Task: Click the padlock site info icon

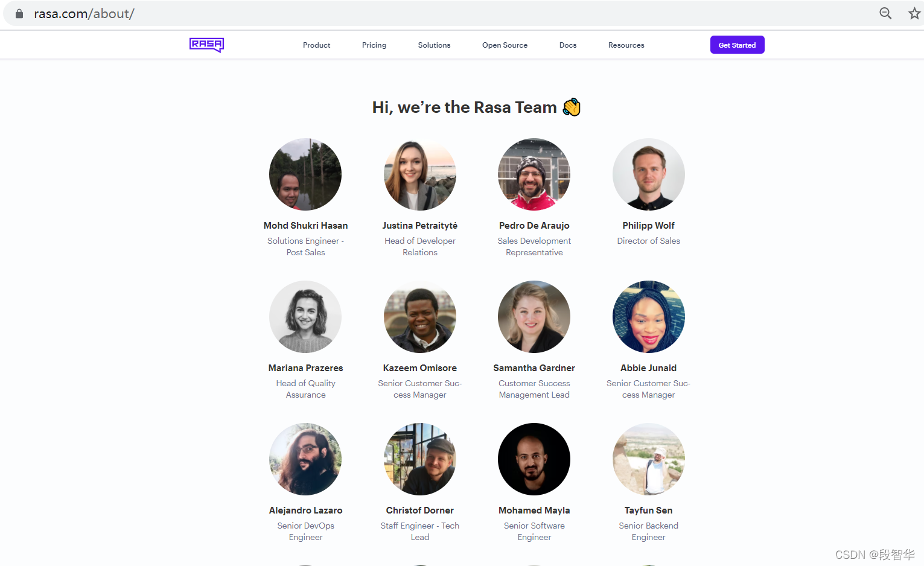Action: click(x=19, y=13)
